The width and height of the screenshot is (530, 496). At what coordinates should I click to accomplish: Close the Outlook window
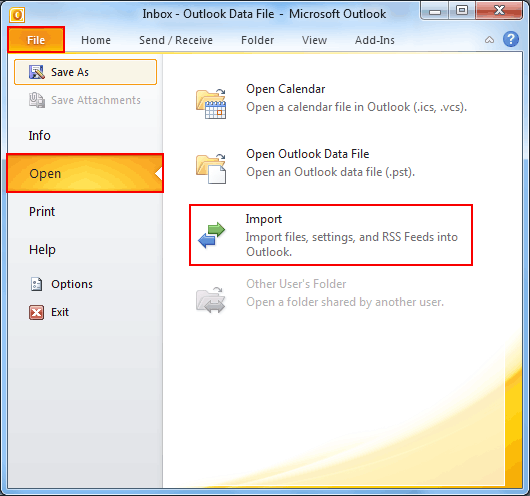coord(499,11)
